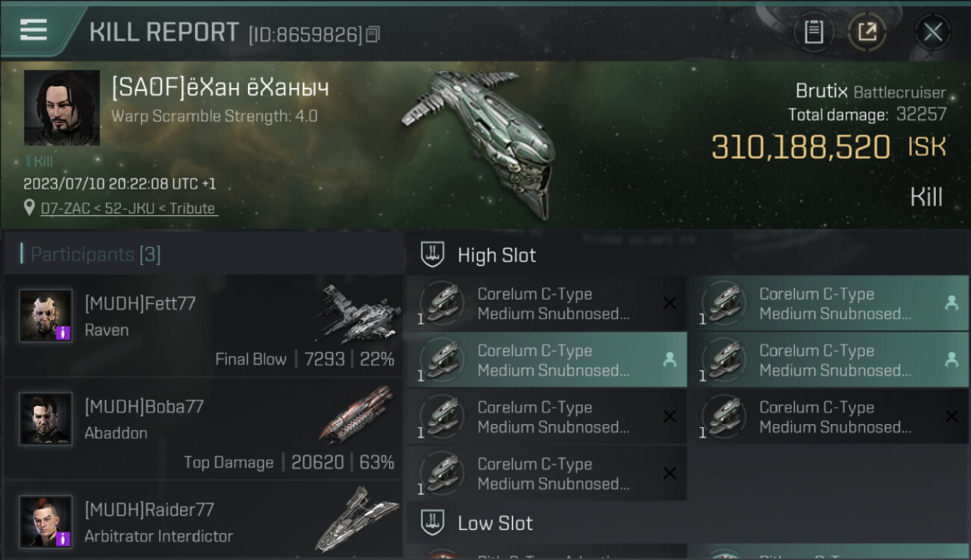971x560 pixels.
Task: Close the kill report window
Action: (x=933, y=32)
